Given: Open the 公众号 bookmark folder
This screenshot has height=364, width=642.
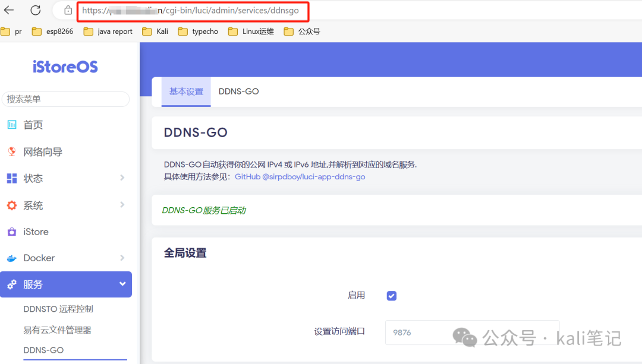Looking at the screenshot, I should 302,31.
